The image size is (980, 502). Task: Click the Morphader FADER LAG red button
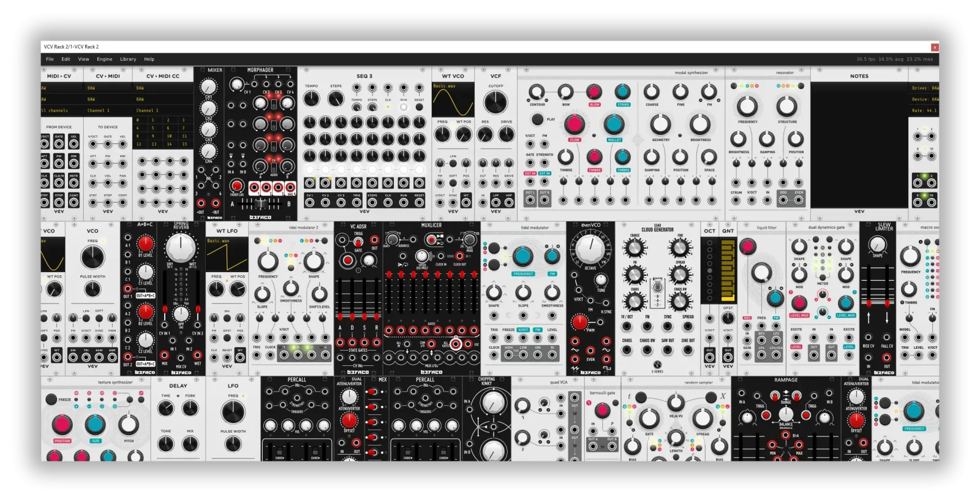(x=237, y=187)
